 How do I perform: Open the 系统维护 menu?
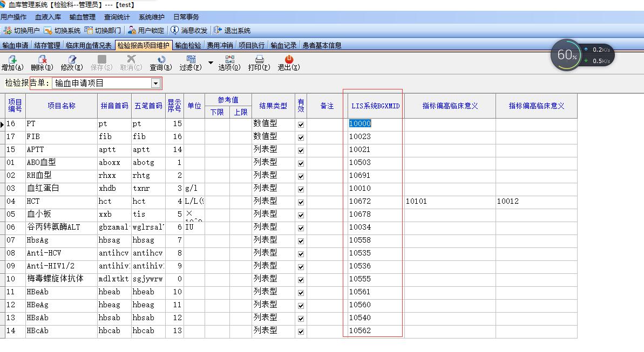pos(152,17)
